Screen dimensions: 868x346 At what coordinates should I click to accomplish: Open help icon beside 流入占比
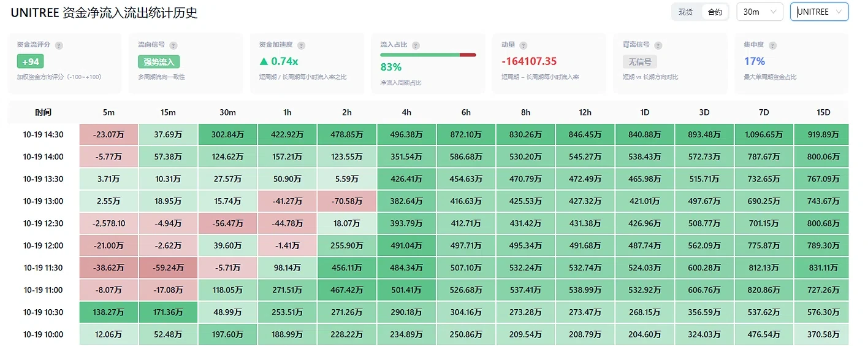click(416, 45)
